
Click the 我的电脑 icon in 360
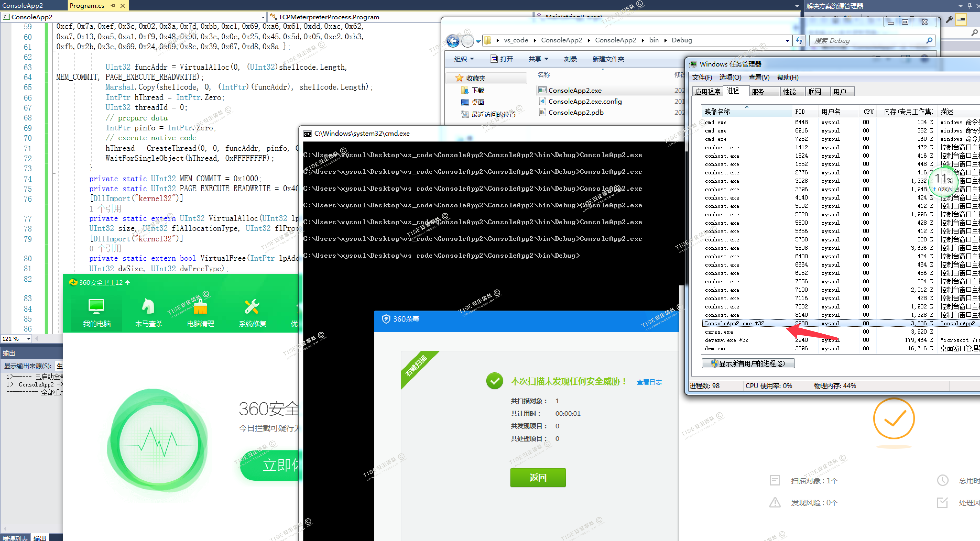tap(96, 306)
